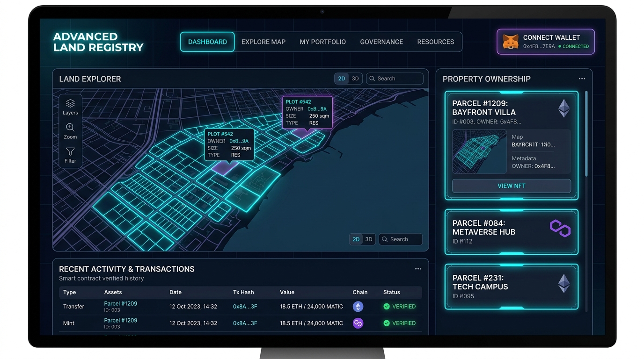Click the Chain column header

coord(360,292)
